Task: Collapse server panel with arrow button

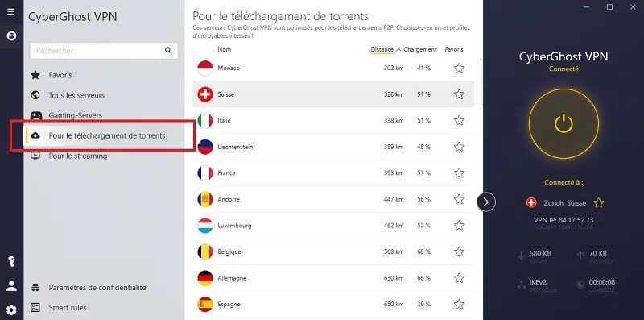Action: 486,202
